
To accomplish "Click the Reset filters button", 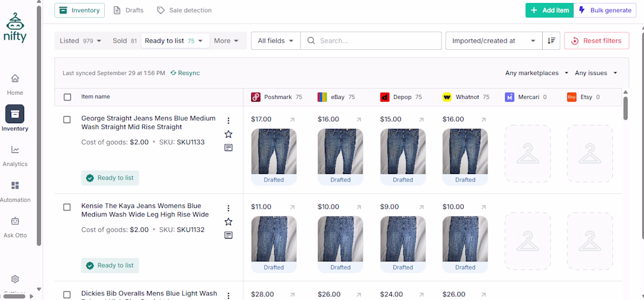I will [x=597, y=40].
